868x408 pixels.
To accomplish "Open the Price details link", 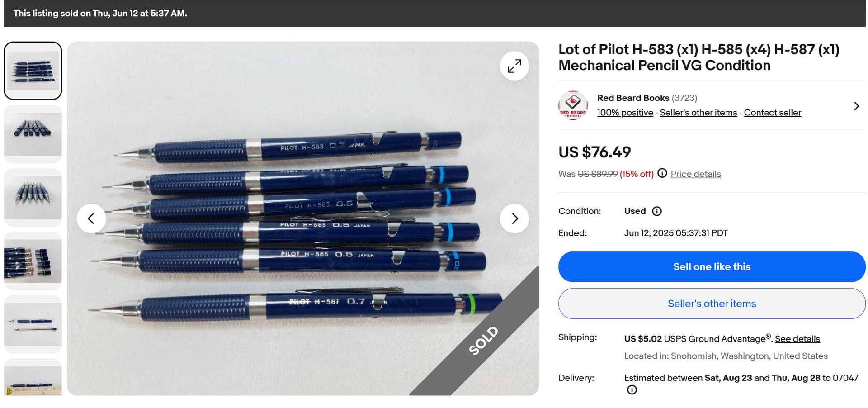I will [696, 174].
